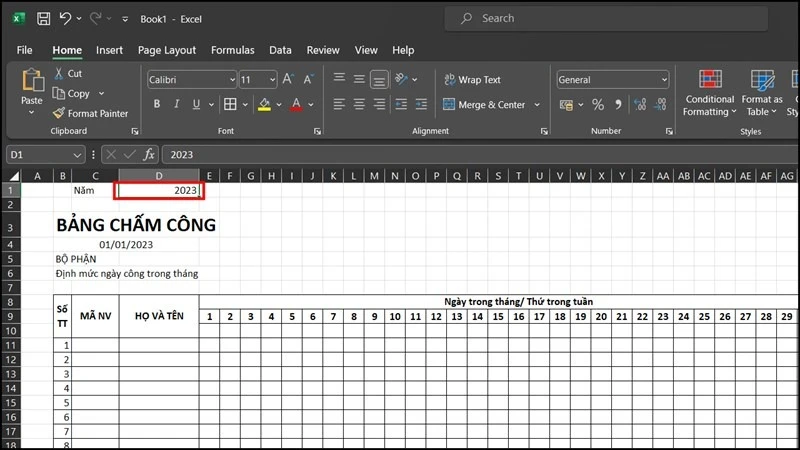Align text right in cell

[x=379, y=105]
